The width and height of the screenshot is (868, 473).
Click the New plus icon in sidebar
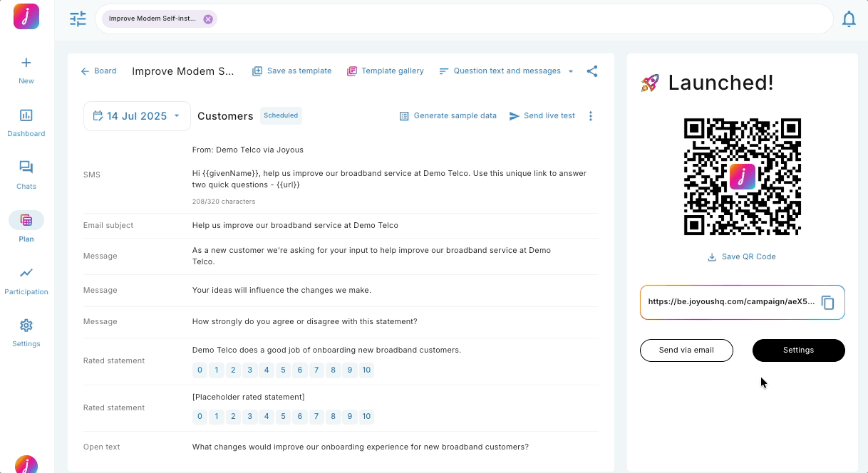click(26, 63)
